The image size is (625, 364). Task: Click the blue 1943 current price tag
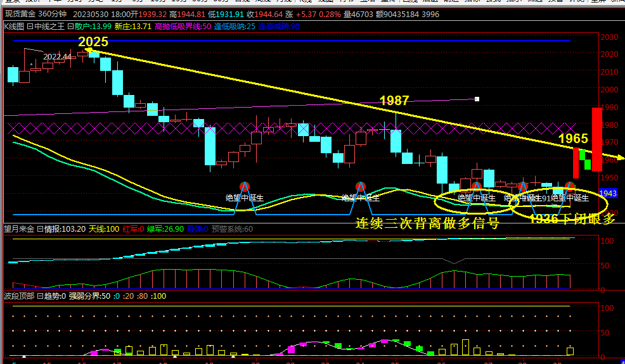coord(607,193)
